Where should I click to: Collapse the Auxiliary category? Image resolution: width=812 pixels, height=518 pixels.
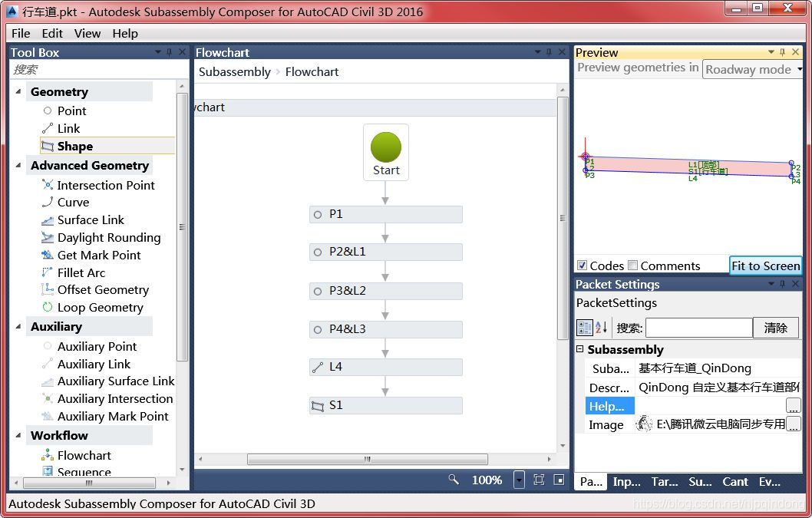tap(18, 326)
